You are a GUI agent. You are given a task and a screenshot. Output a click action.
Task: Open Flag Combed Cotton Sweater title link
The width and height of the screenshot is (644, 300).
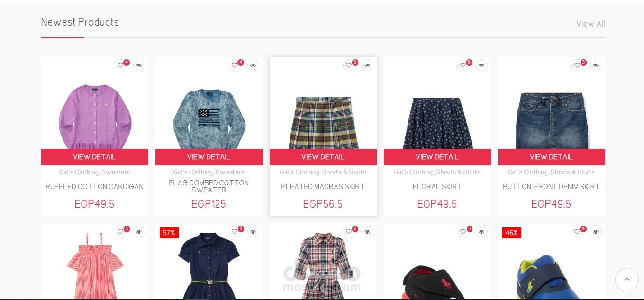tap(209, 186)
